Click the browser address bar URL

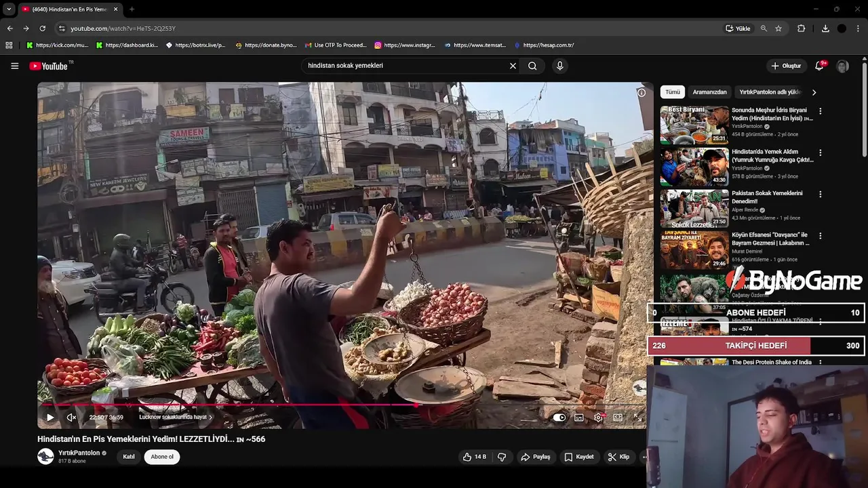pos(123,28)
